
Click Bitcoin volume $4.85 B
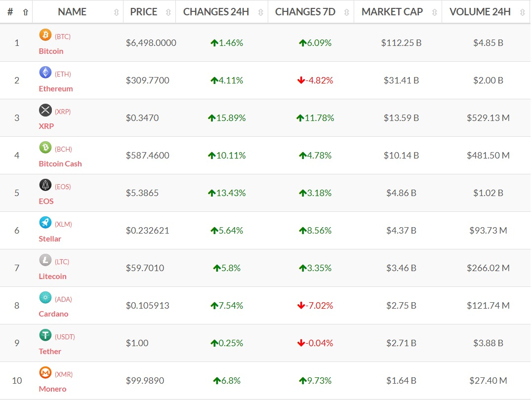pos(488,43)
